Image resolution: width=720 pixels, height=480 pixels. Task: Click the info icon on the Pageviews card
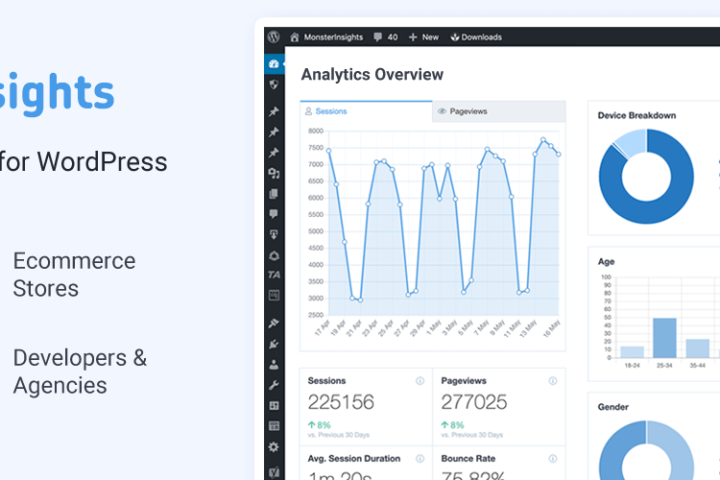click(553, 381)
